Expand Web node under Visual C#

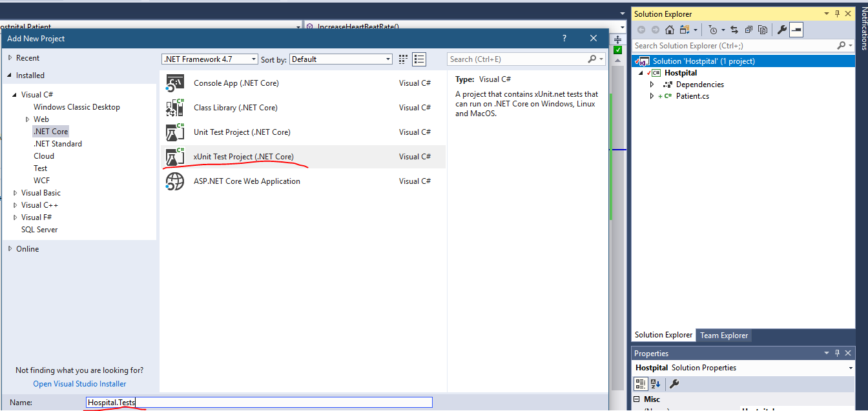click(28, 119)
